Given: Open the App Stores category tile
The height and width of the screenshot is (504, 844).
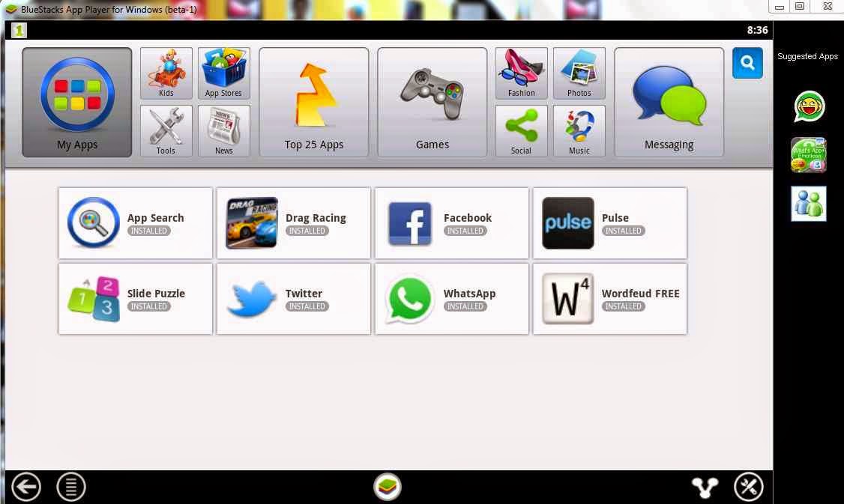Looking at the screenshot, I should pyautogui.click(x=224, y=73).
